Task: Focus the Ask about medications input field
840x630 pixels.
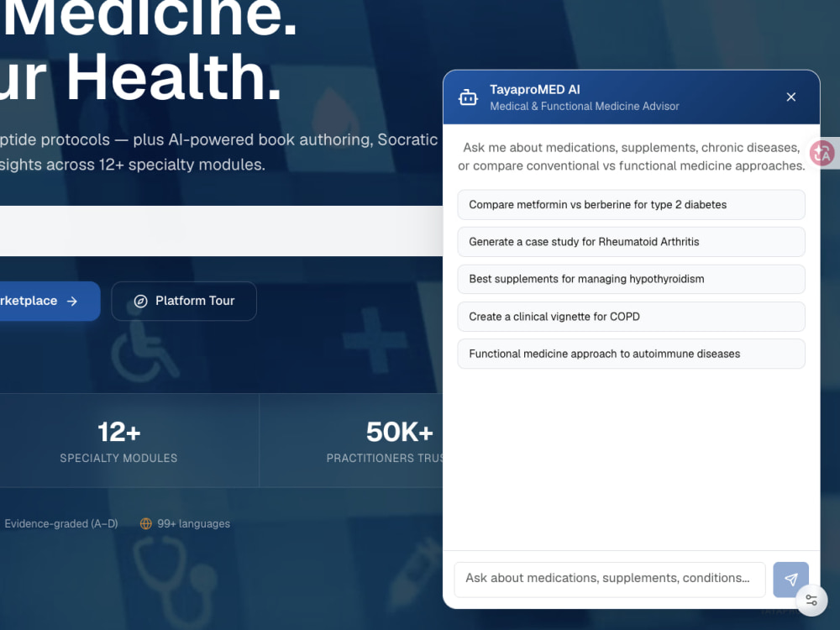Action: click(x=610, y=579)
